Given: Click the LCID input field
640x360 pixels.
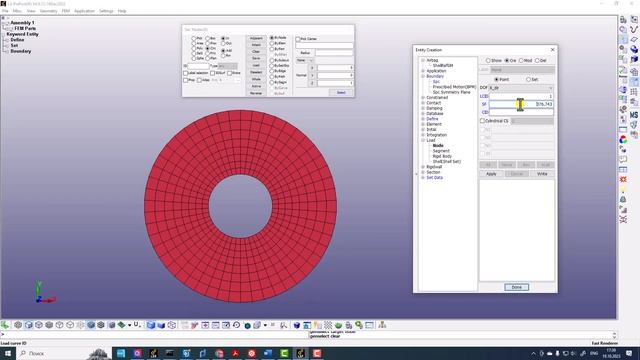Looking at the screenshot, I should (521, 96).
